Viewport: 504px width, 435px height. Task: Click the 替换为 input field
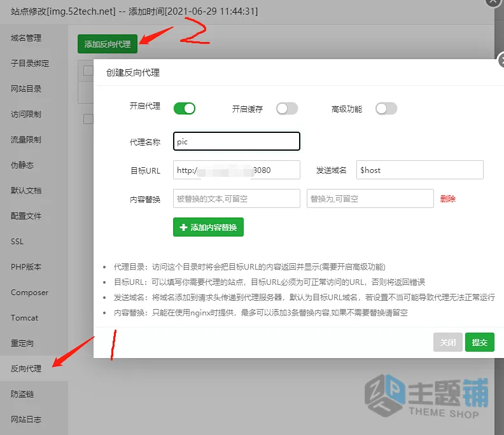pyautogui.click(x=370, y=198)
